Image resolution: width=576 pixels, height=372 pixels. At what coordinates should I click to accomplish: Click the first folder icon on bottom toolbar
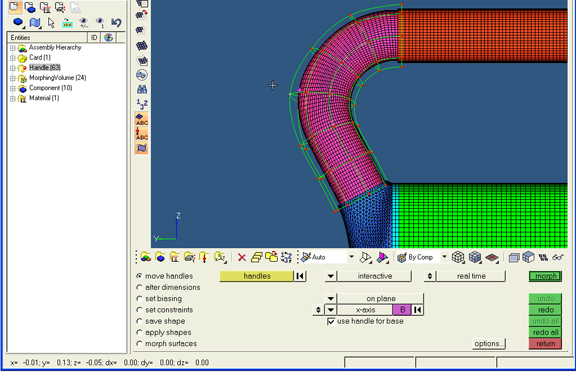(145, 257)
